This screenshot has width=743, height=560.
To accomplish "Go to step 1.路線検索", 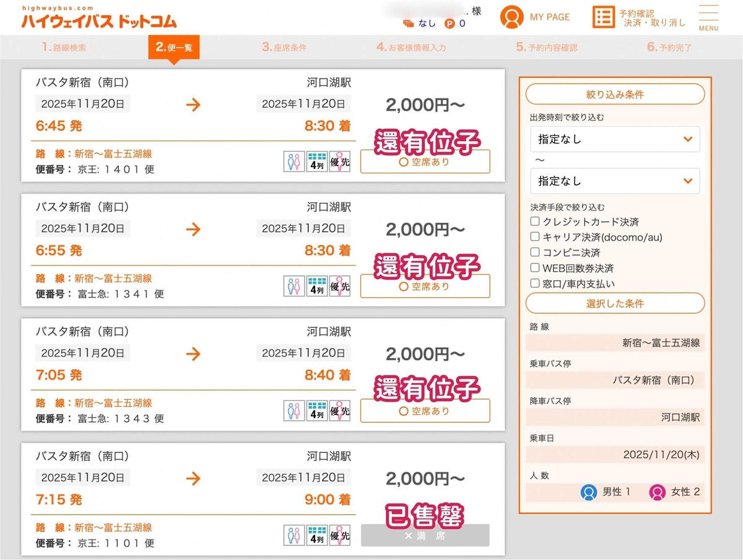I will [x=64, y=47].
